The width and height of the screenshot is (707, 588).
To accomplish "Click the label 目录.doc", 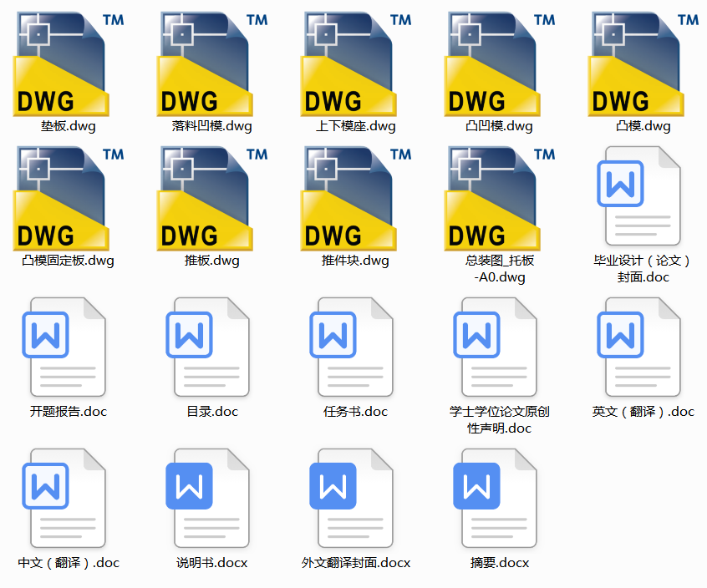I will click(212, 412).
